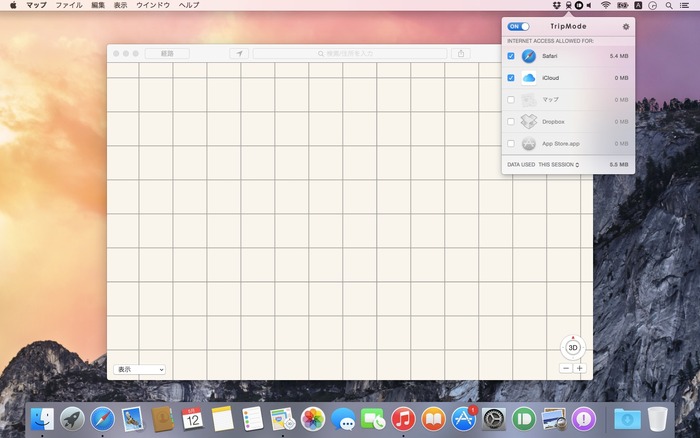Zoom in with the plus button
700x438 pixels.
click(x=579, y=369)
